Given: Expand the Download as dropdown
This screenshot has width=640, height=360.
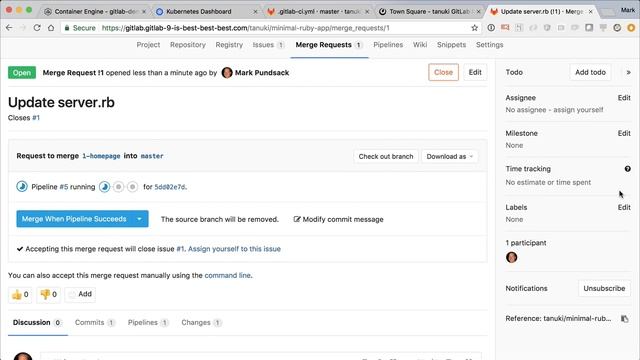Looking at the screenshot, I should click(449, 156).
